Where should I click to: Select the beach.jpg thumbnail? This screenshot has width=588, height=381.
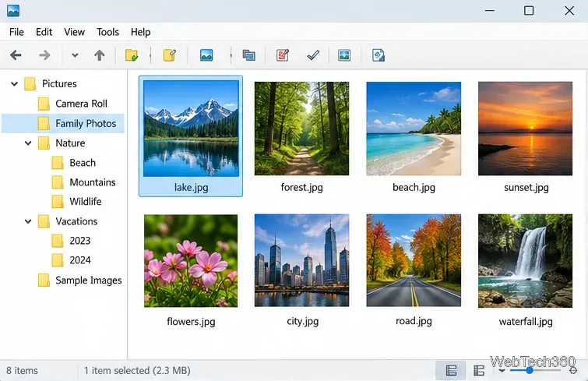[x=414, y=129]
